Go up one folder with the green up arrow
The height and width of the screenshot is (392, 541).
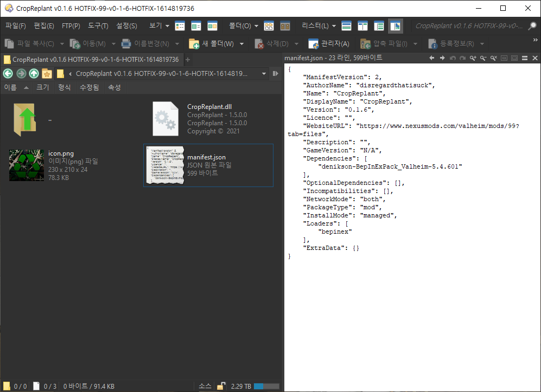pos(34,74)
